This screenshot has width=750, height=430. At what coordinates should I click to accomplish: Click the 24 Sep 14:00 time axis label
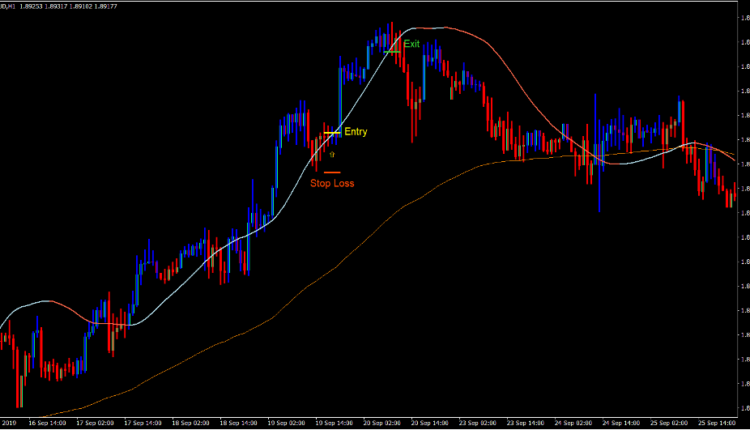click(622, 424)
